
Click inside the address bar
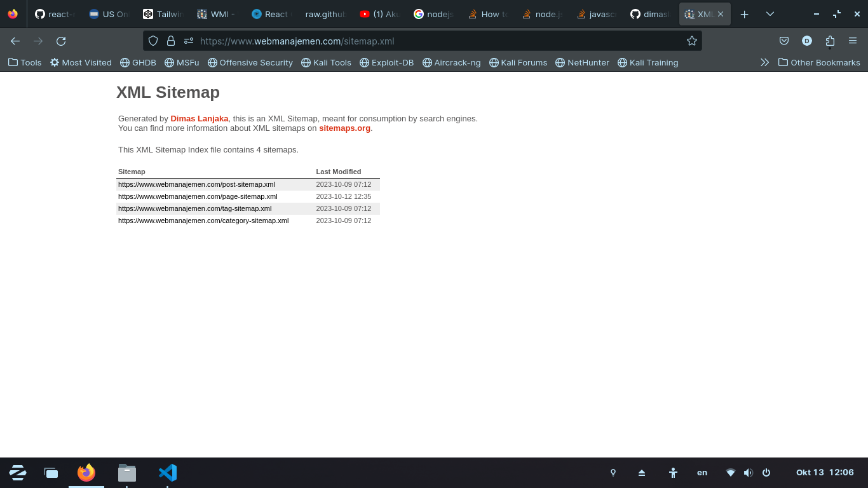(419, 41)
